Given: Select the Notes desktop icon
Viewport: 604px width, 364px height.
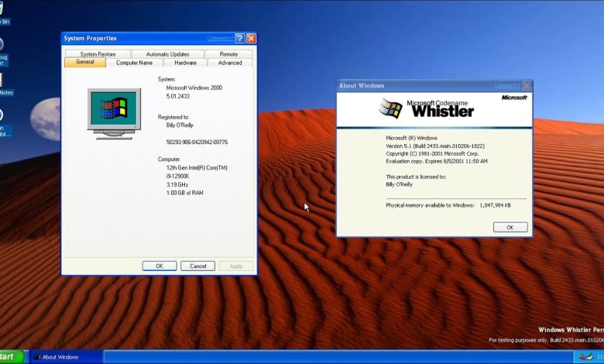Looking at the screenshot, I should [5, 84].
